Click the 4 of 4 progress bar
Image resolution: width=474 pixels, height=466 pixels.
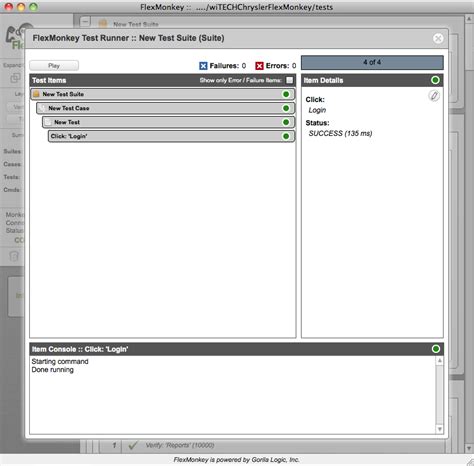point(372,62)
